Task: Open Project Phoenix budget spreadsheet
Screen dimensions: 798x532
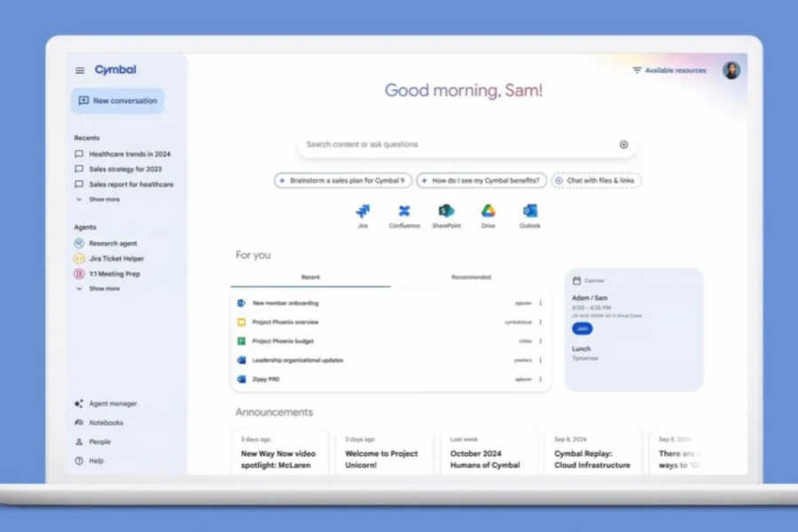Action: tap(391, 341)
